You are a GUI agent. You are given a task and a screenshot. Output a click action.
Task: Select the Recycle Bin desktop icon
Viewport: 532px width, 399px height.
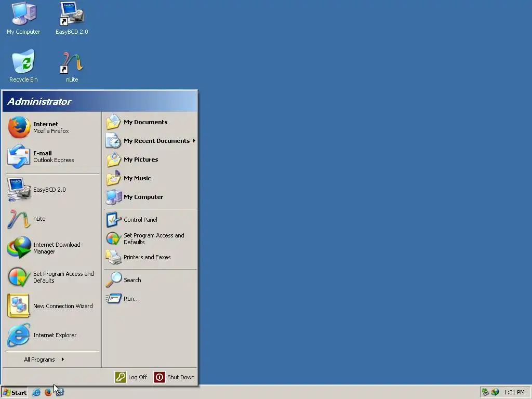coord(23,66)
